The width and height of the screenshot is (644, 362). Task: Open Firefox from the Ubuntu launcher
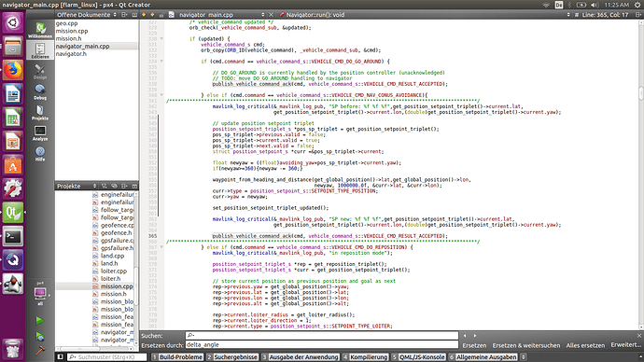(x=13, y=70)
